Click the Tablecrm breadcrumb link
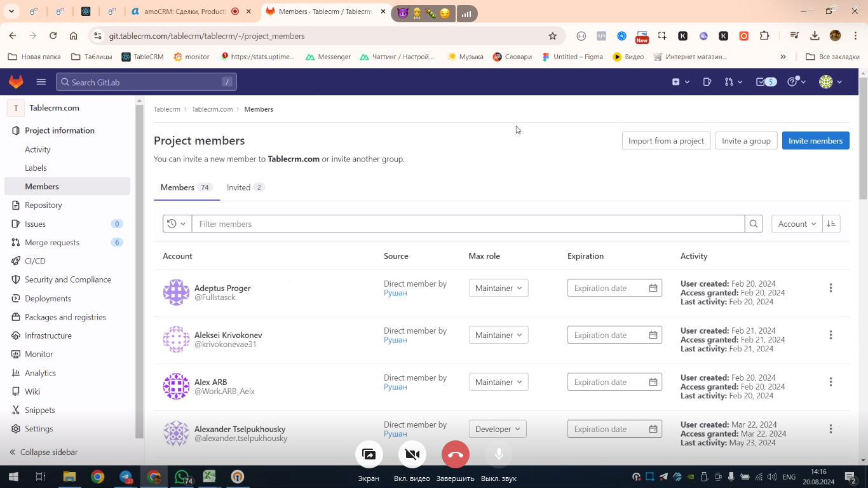The width and height of the screenshot is (868, 488). tap(167, 109)
